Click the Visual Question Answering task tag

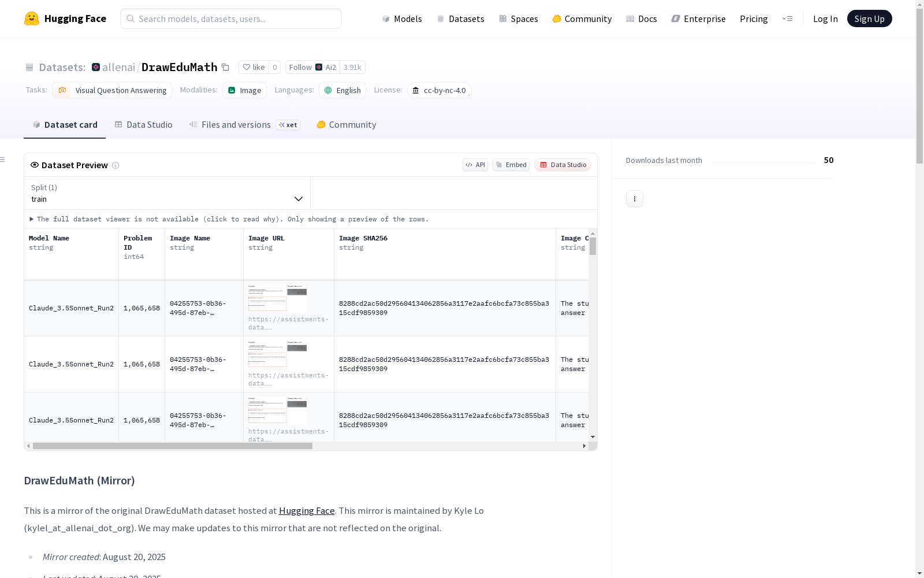(x=112, y=90)
